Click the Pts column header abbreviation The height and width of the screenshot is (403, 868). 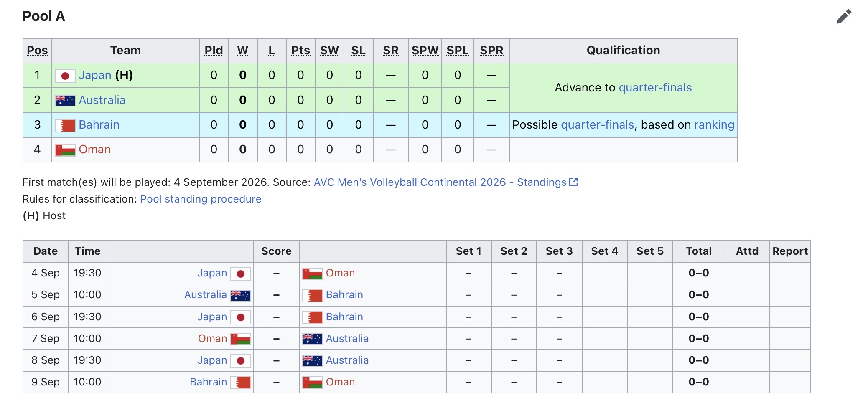tap(300, 51)
